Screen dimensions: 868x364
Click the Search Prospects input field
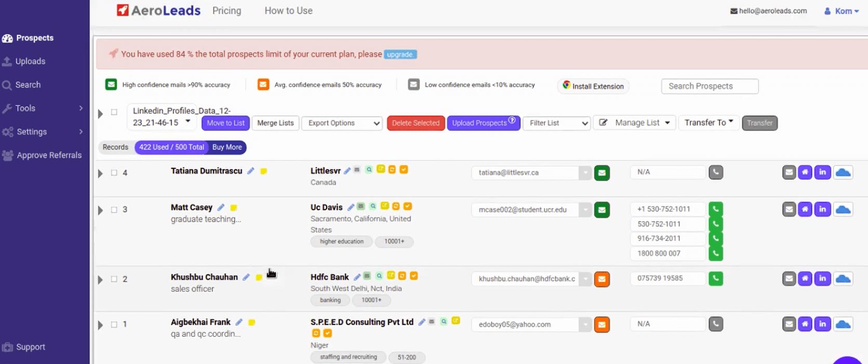[x=710, y=86]
